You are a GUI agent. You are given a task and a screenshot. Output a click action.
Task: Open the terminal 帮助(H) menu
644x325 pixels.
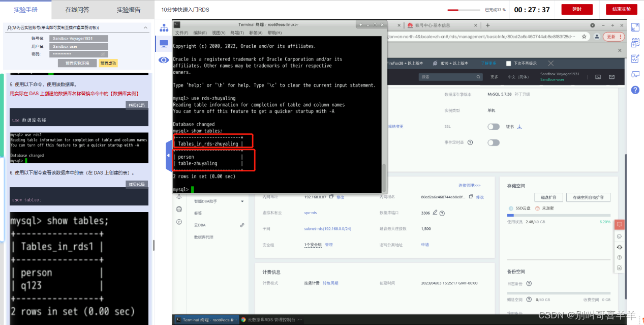coord(274,33)
